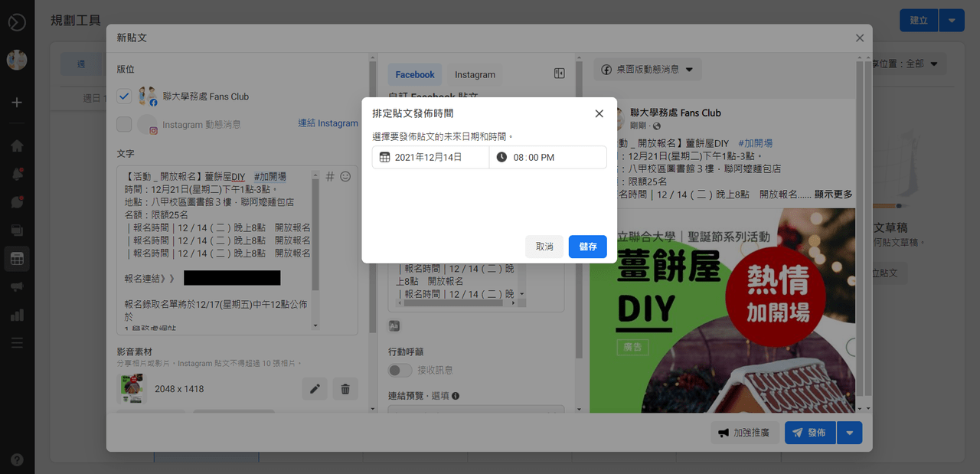Close the 新貼文 composer window
The image size is (980, 474).
coord(860,38)
